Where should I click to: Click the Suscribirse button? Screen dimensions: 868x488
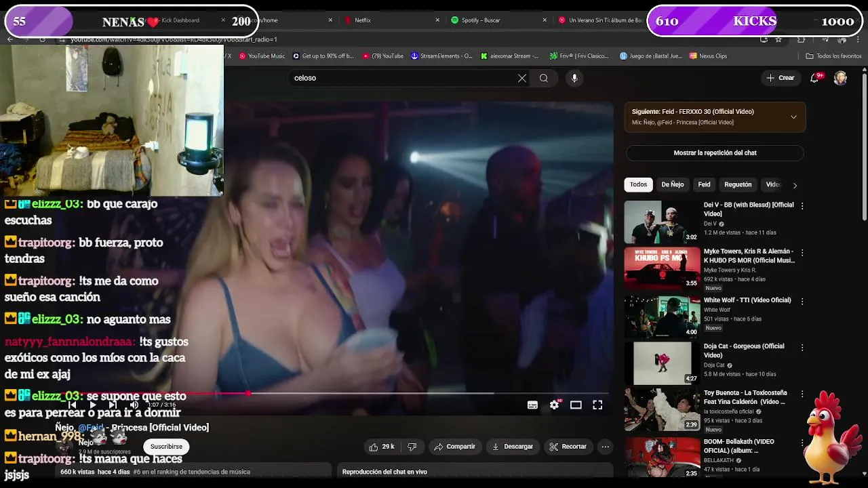point(166,447)
